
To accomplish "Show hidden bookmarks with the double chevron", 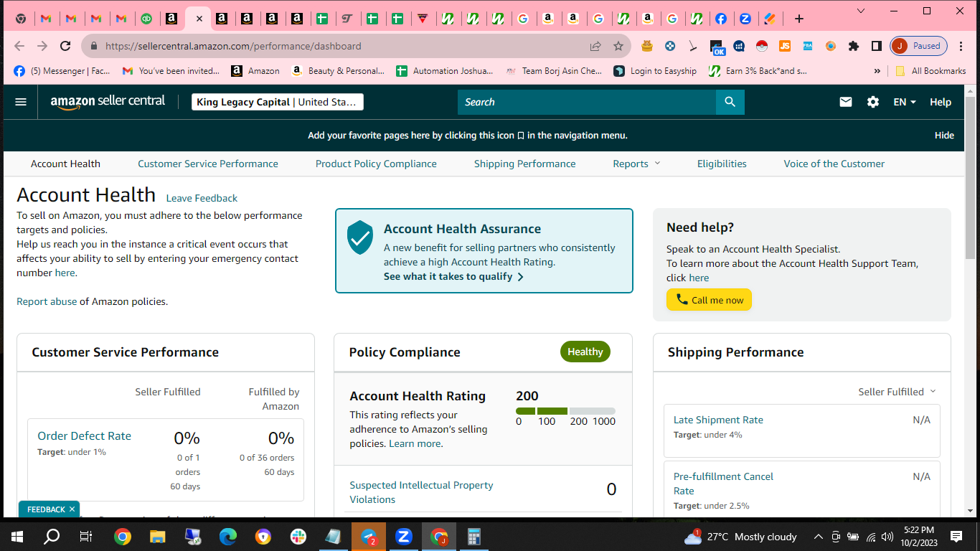I will click(877, 71).
